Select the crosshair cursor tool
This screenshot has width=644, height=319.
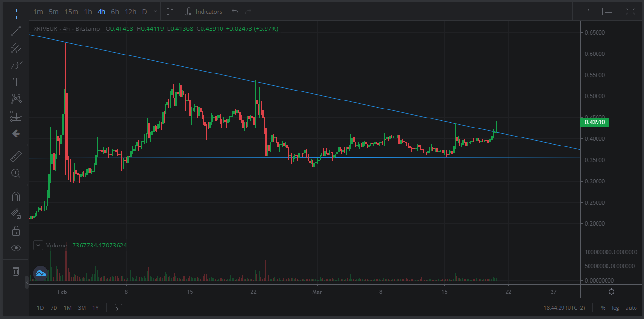tap(16, 13)
